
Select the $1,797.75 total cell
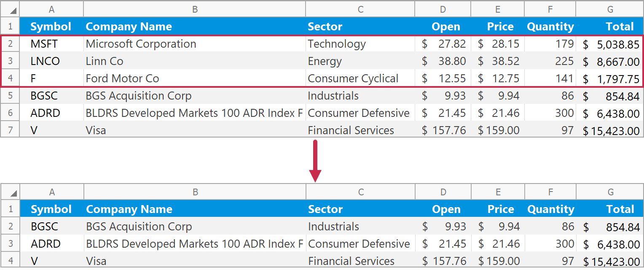tap(611, 79)
